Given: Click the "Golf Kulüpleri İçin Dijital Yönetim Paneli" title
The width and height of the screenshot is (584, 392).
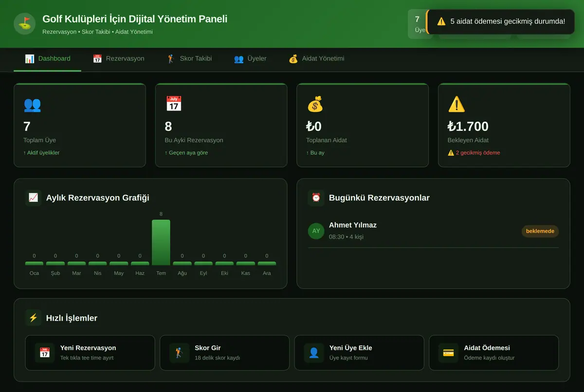Looking at the screenshot, I should tap(135, 19).
